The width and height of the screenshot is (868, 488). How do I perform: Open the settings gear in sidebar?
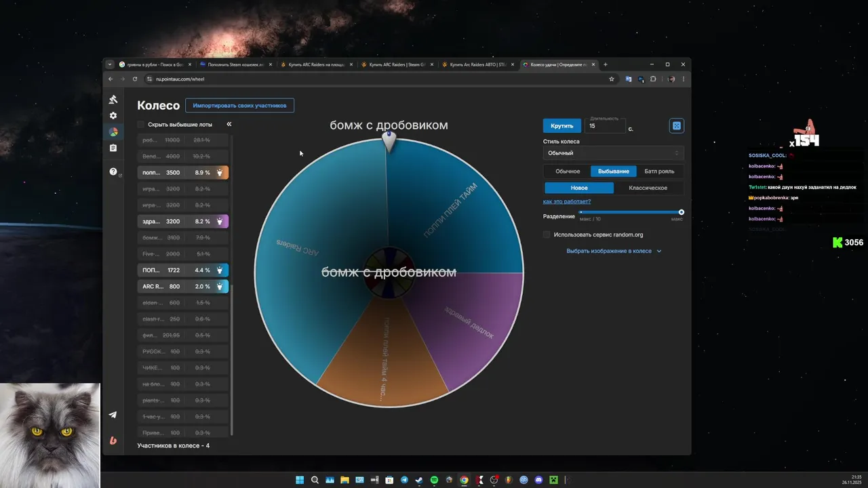[x=113, y=116]
